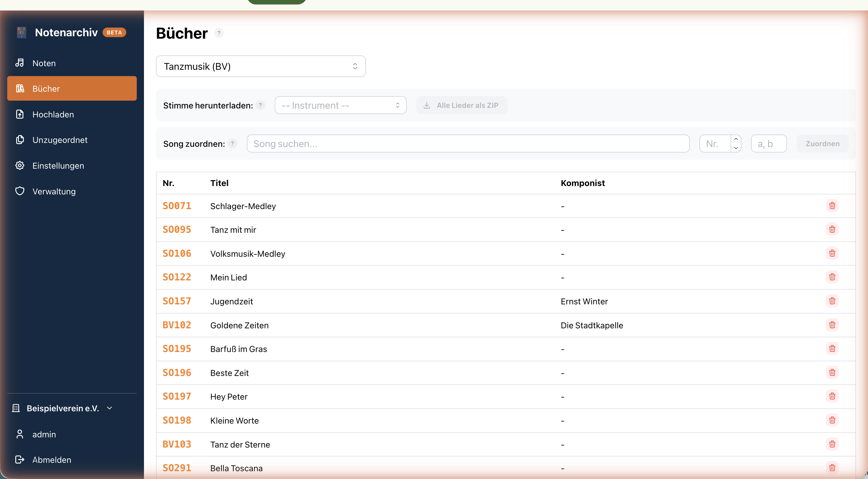Increment the Nr. field stepper up

(x=736, y=139)
